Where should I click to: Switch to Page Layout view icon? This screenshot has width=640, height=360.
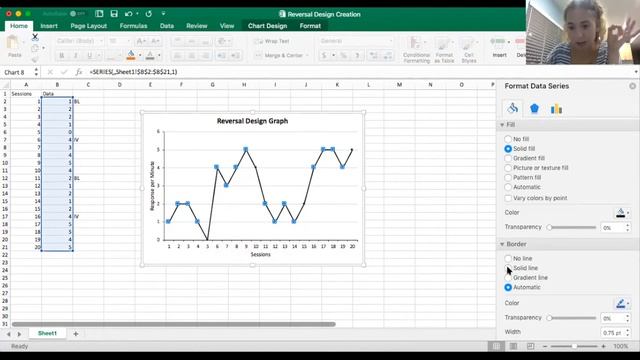[513, 346]
